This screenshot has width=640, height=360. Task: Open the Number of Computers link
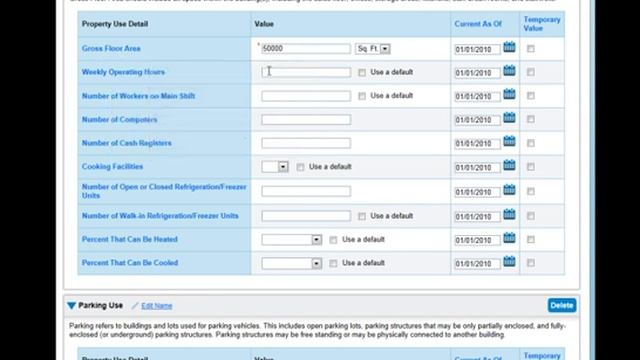click(x=119, y=120)
